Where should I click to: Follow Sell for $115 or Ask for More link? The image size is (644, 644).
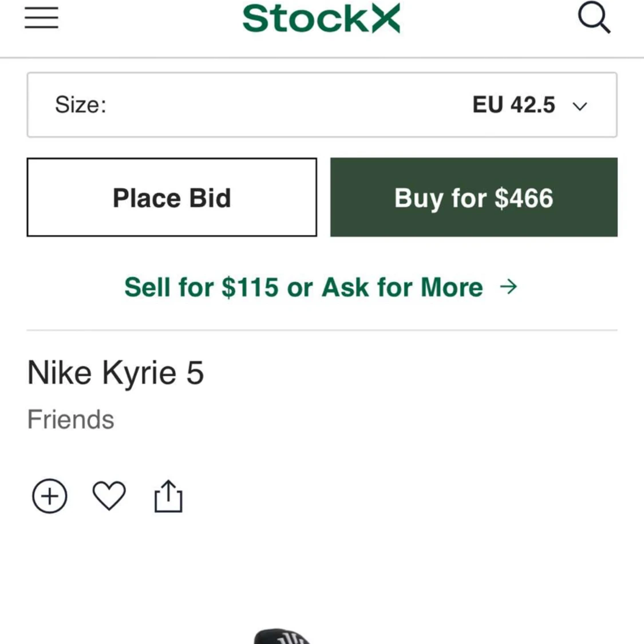click(321, 287)
